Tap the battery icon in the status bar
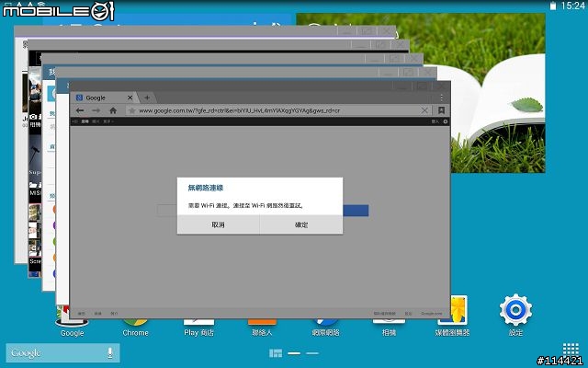Viewport: 588px width, 368px height. [x=553, y=6]
